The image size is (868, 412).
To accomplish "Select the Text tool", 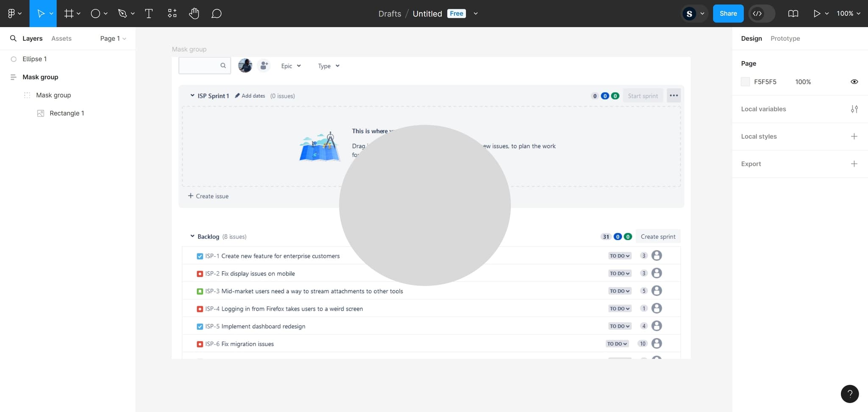I will pos(149,14).
